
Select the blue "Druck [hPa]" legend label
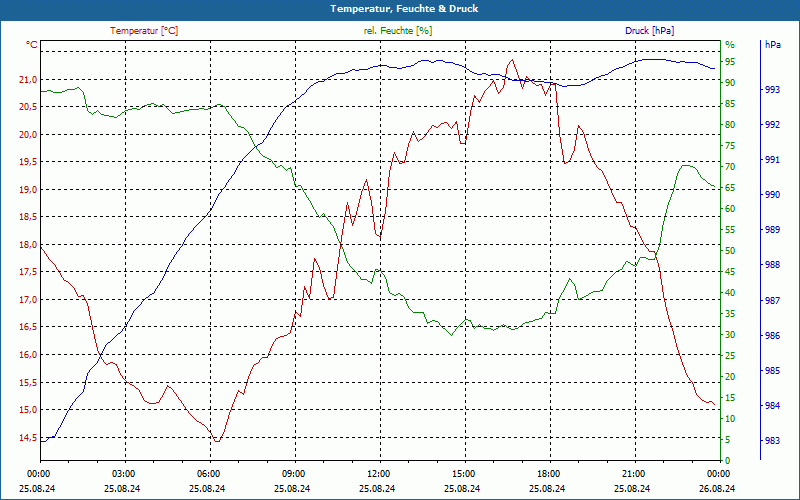(649, 31)
